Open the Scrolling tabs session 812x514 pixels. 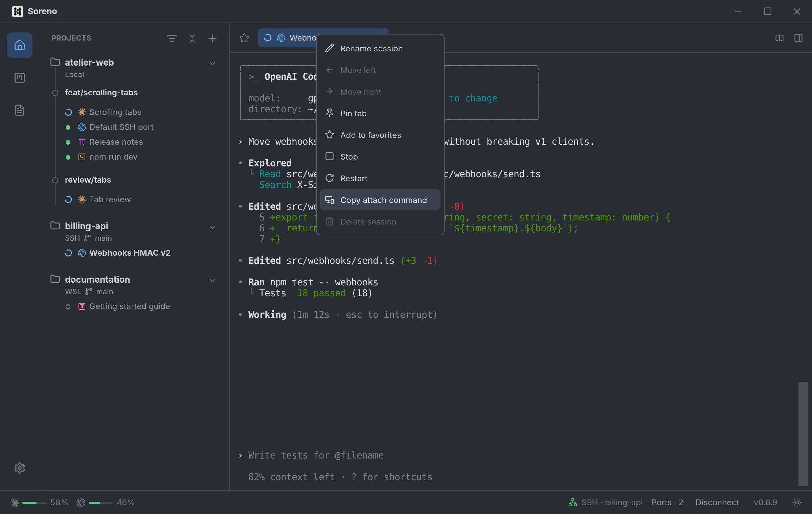tap(115, 112)
